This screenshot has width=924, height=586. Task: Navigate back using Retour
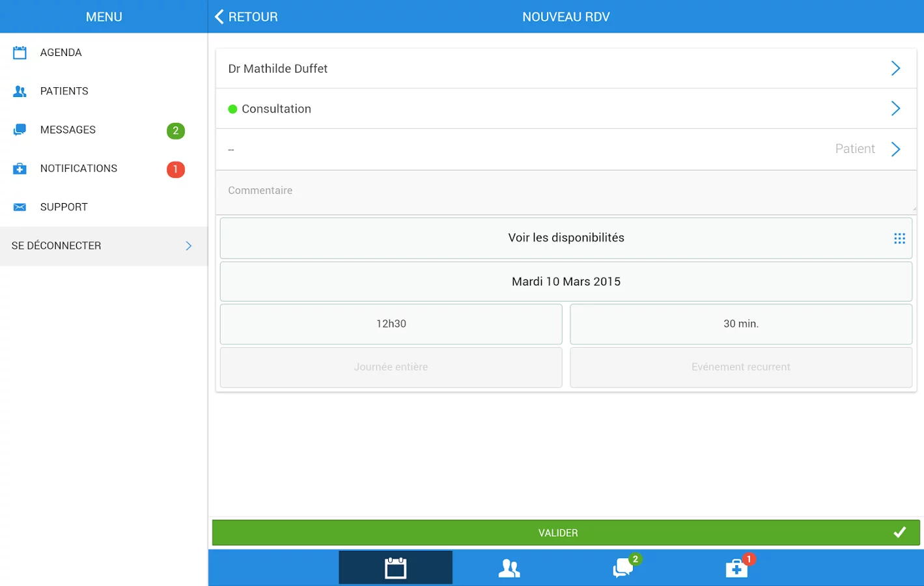[x=246, y=16]
